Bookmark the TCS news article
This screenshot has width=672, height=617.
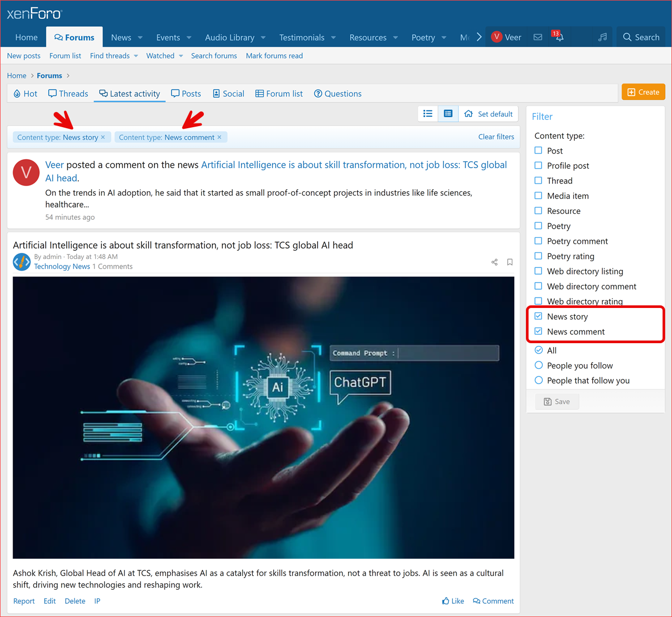510,262
